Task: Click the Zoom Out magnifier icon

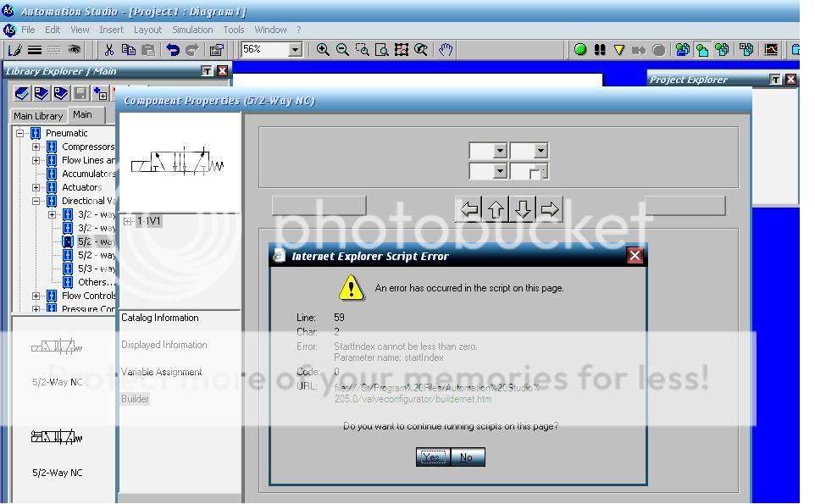Action: 342,50
